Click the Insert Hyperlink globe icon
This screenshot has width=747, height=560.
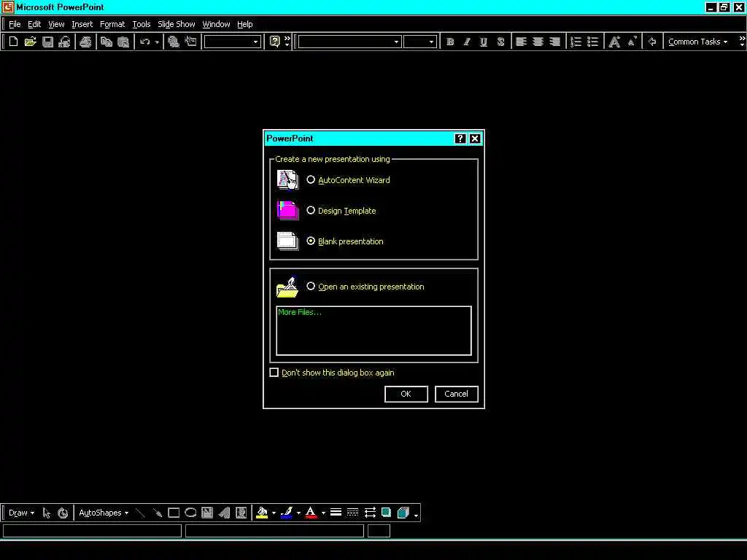tap(174, 42)
